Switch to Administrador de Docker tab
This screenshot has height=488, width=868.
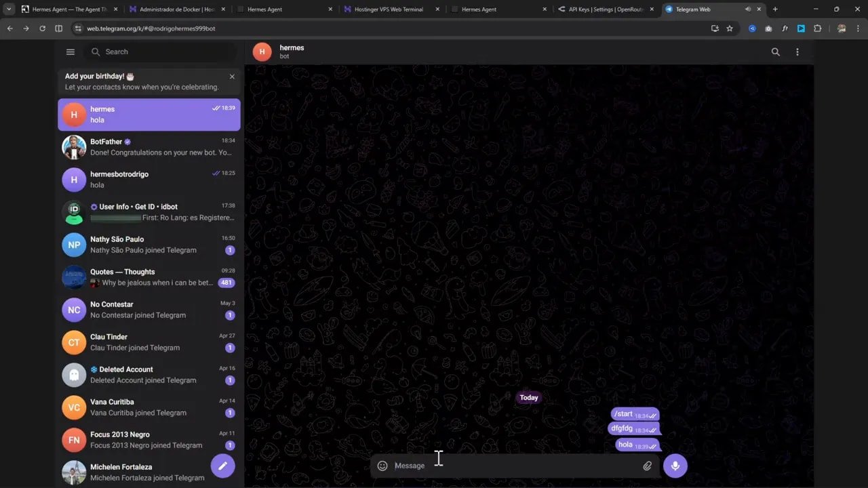coord(178,9)
